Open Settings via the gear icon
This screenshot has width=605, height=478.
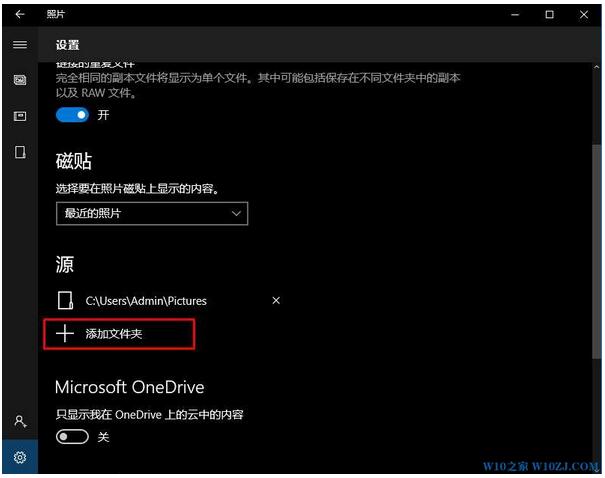click(x=20, y=457)
